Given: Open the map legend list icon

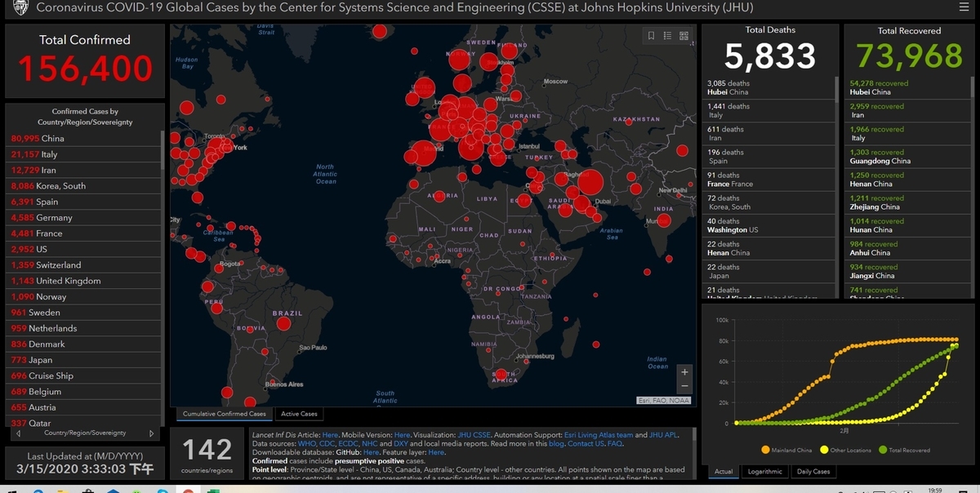Looking at the screenshot, I should (667, 36).
